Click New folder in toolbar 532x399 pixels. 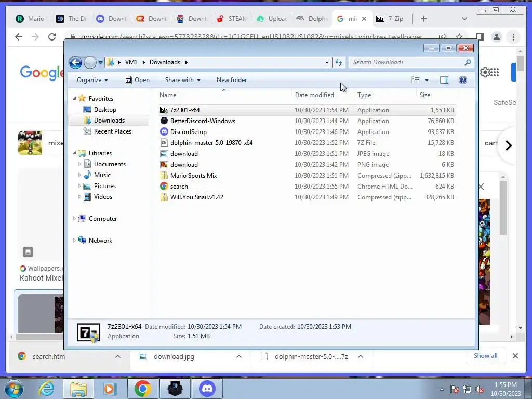click(232, 80)
